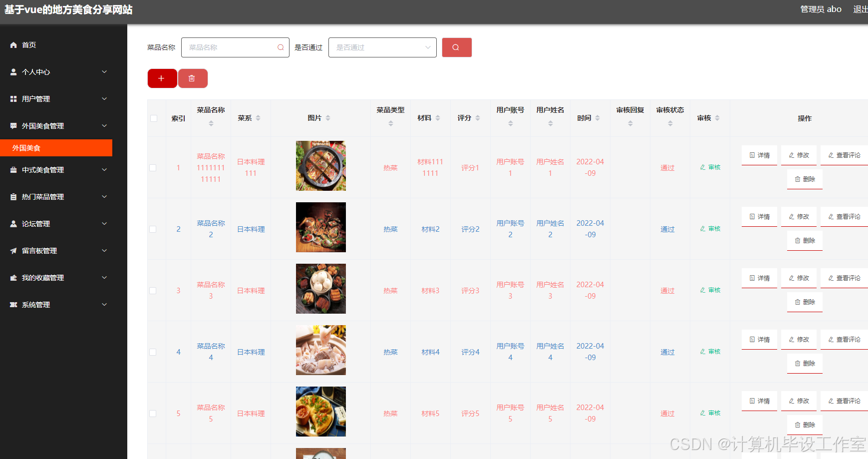Sort by 评分 column arrows
Viewport: 868px width, 459px height.
(x=478, y=118)
